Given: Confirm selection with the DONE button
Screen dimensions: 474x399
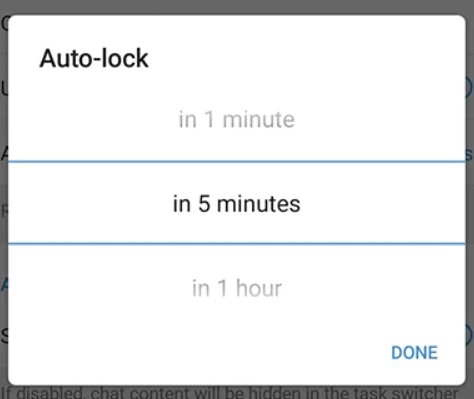Looking at the screenshot, I should (x=414, y=353).
